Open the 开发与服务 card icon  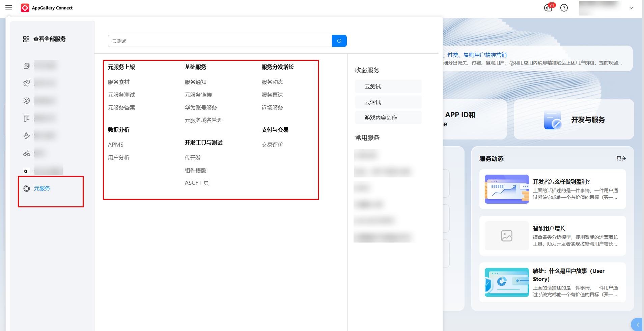(x=553, y=120)
